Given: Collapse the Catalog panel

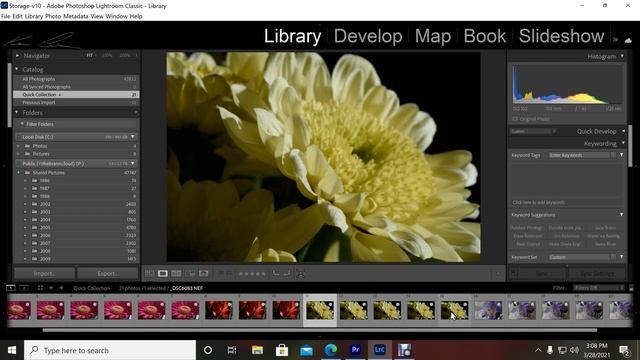Looking at the screenshot, I should [x=17, y=69].
